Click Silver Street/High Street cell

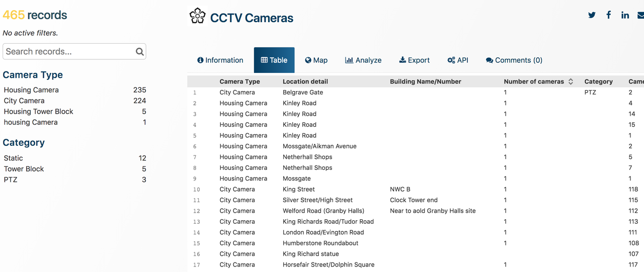pos(317,200)
